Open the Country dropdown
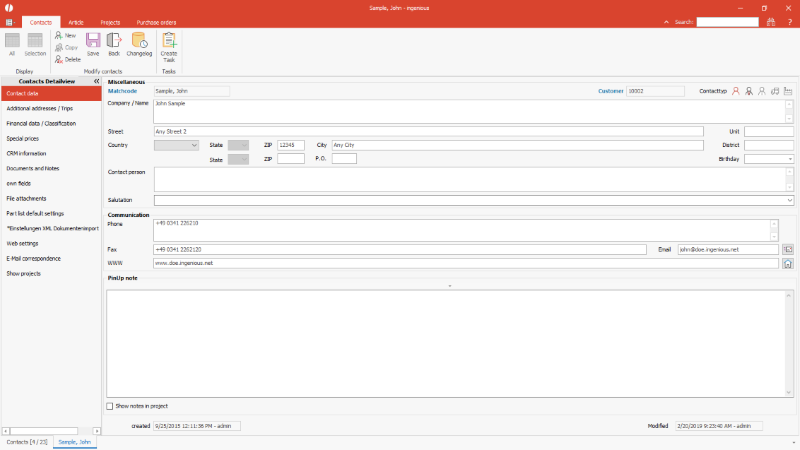Image resolution: width=800 pixels, height=450 pixels. pyautogui.click(x=193, y=145)
